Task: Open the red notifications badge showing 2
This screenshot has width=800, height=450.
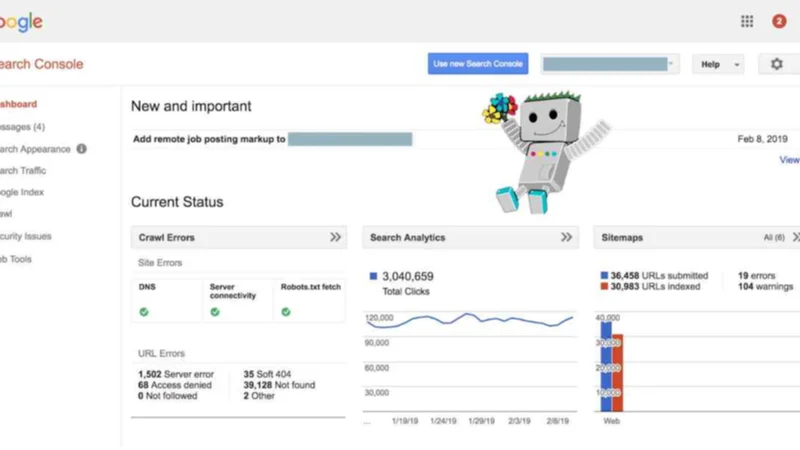Action: pos(779,21)
